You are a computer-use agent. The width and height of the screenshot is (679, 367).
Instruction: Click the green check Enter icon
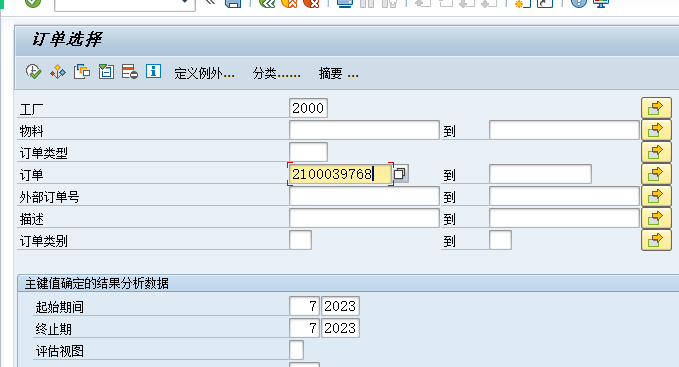click(x=33, y=3)
